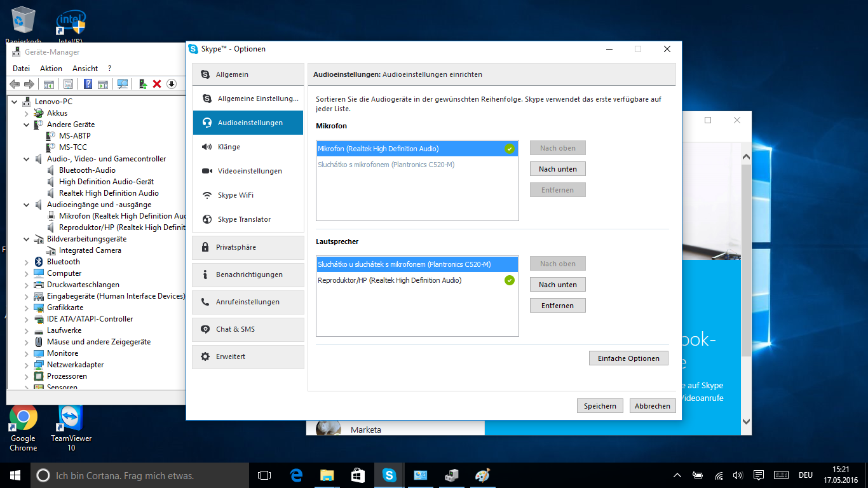The height and width of the screenshot is (488, 868).
Task: Select Lenovo-PC root node
Action: (x=53, y=102)
